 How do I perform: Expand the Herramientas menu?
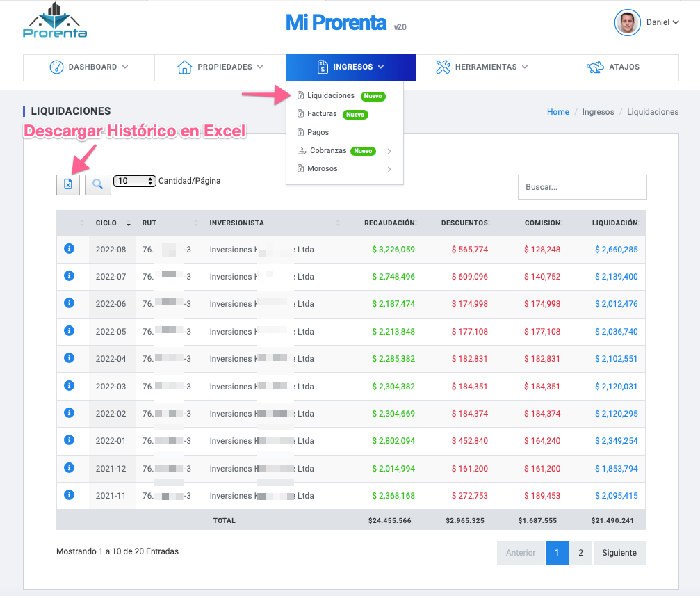tap(482, 67)
